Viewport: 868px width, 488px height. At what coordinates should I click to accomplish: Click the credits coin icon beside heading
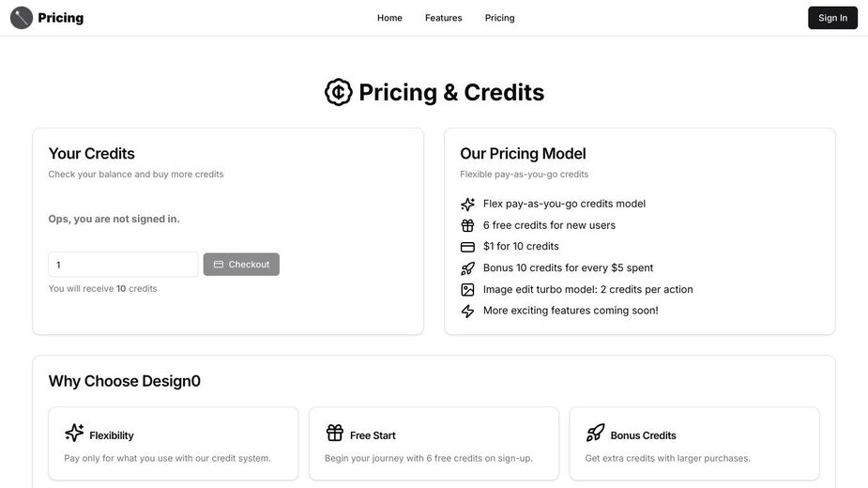click(338, 92)
